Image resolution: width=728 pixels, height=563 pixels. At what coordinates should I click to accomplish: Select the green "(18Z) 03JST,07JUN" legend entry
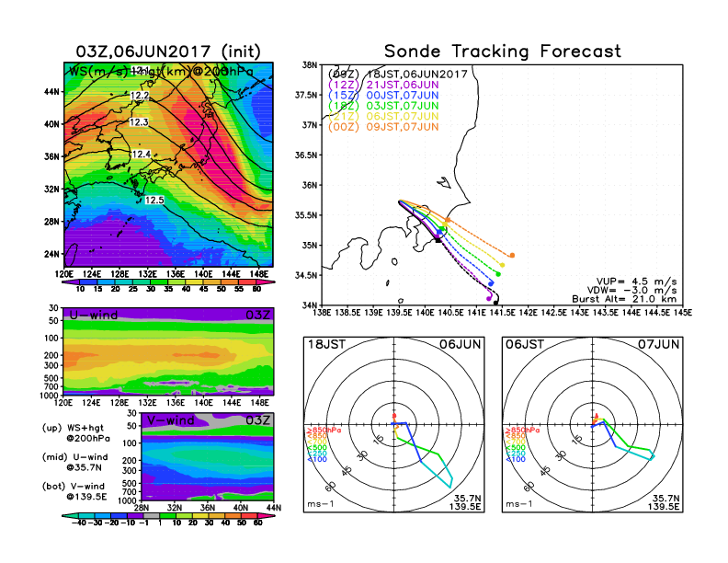tap(383, 106)
